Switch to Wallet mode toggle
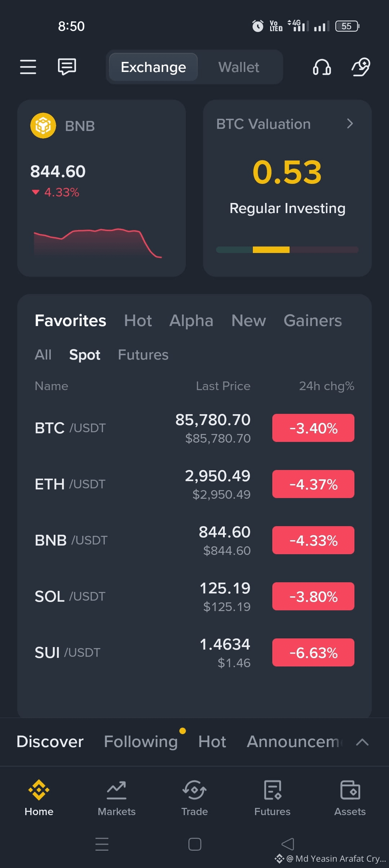 [x=239, y=67]
